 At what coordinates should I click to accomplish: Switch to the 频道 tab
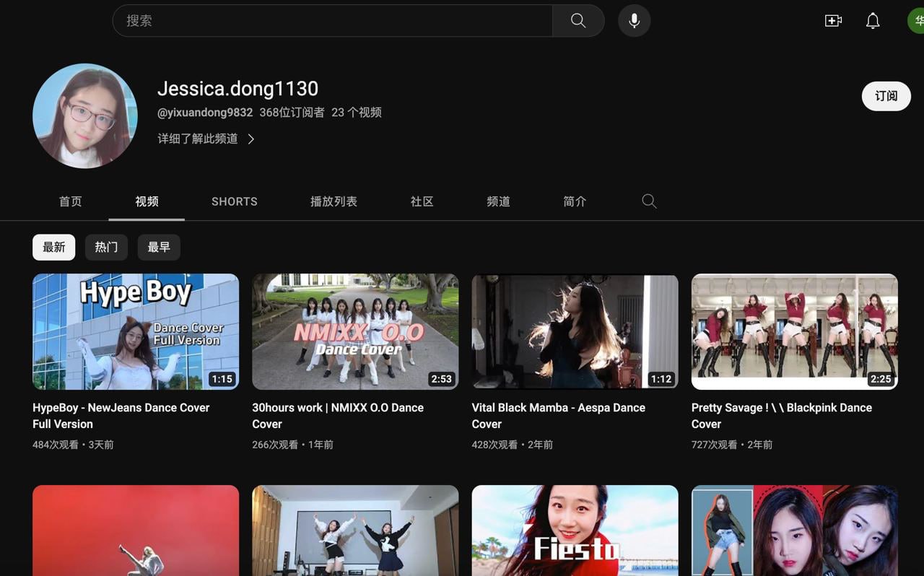click(498, 201)
